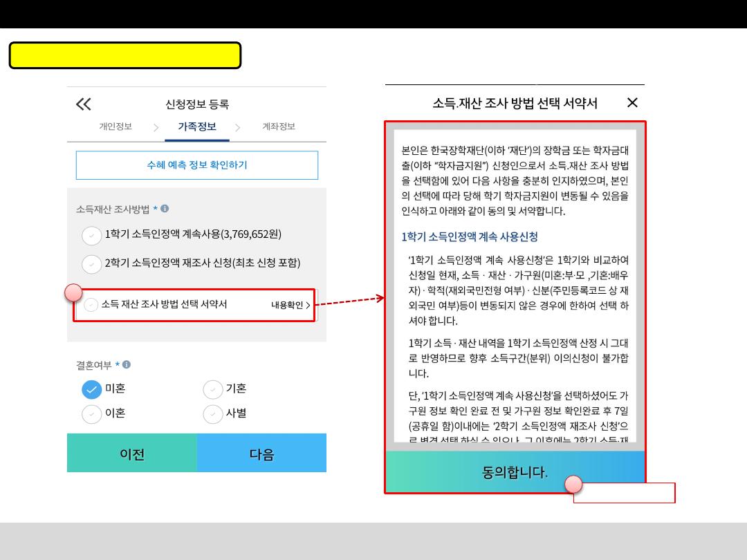Click info icon beside 소득재산 조사방법
747x560 pixels.
coord(165,208)
